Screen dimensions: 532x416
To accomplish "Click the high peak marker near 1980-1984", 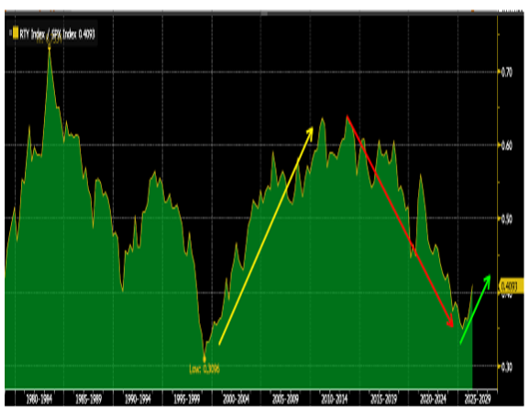I will point(50,48).
